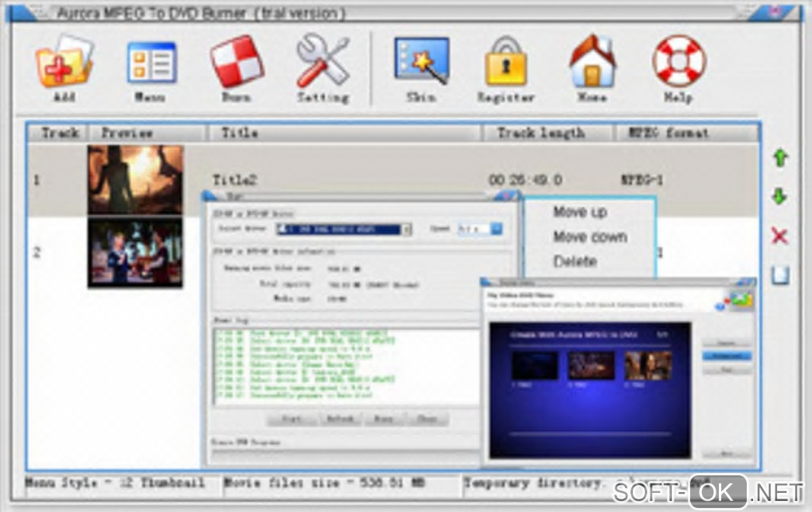This screenshot has height=512, width=812.
Task: Click the Menu Style status bar entry
Action: coord(115,483)
